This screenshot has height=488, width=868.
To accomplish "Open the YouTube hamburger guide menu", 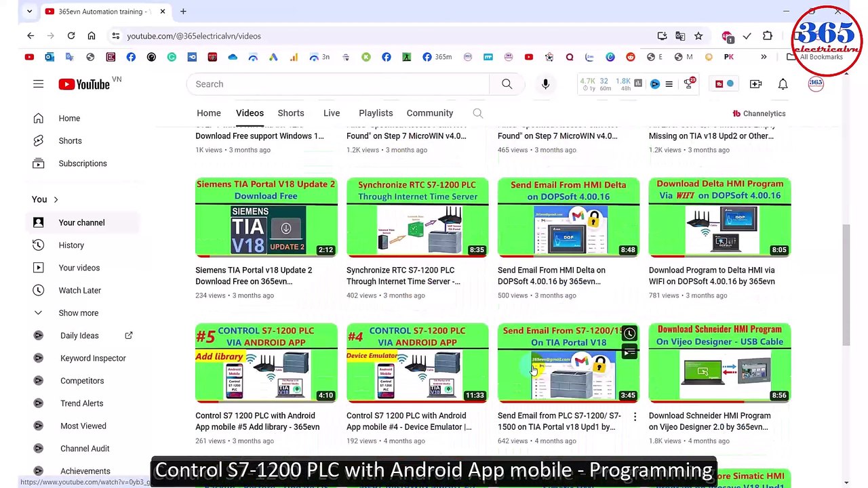I will [x=38, y=84].
